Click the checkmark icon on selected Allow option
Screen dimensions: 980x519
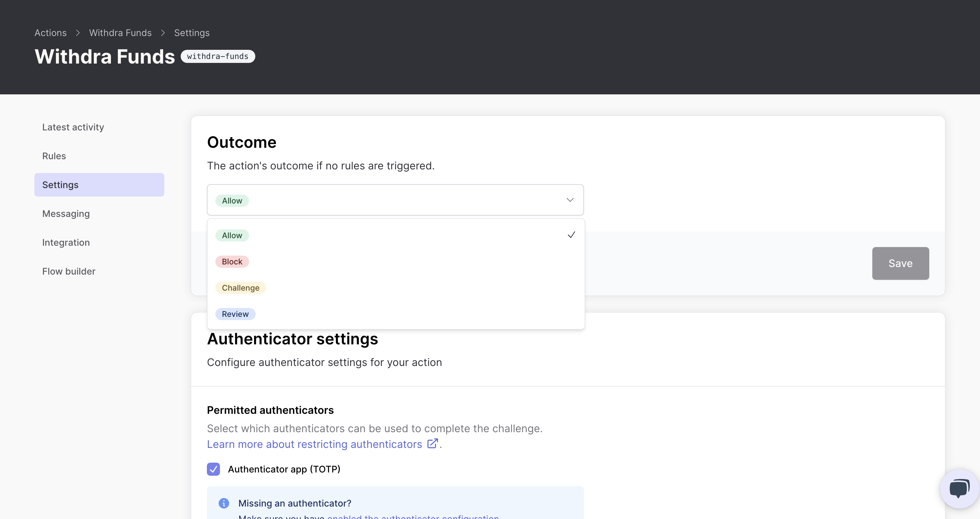571,235
